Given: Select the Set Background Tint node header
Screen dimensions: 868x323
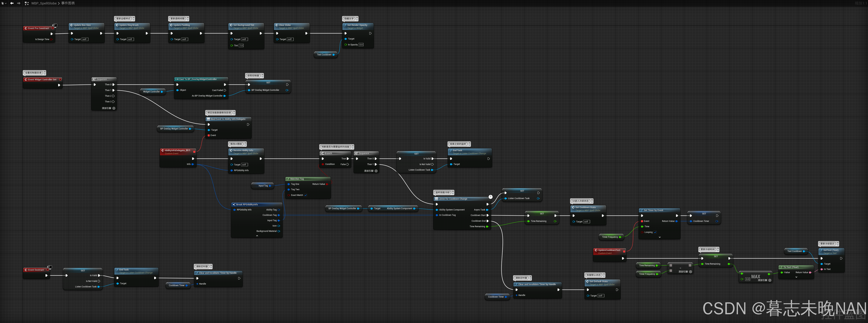Looking at the screenshot, I should [x=246, y=26].
